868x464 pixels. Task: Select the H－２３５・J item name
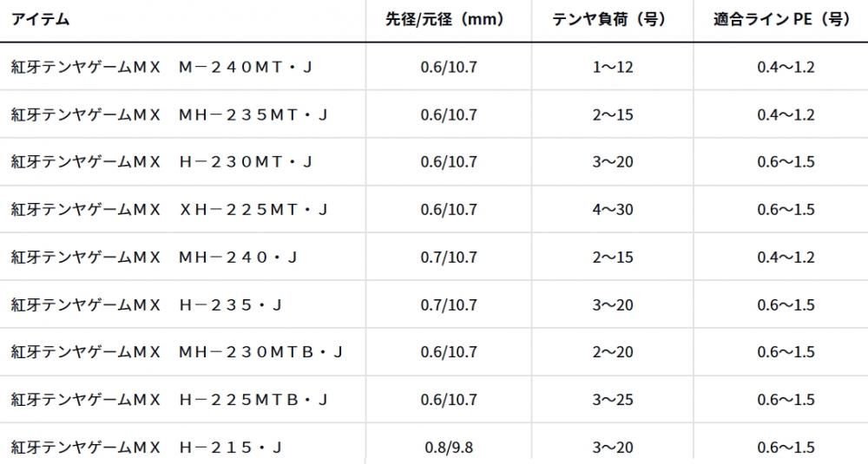click(x=146, y=304)
